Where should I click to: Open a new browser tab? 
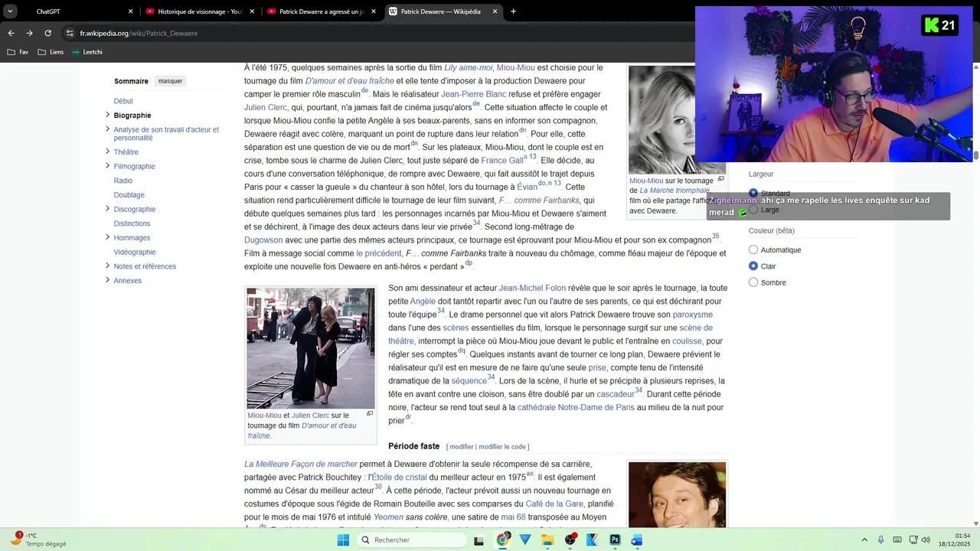pos(513,11)
